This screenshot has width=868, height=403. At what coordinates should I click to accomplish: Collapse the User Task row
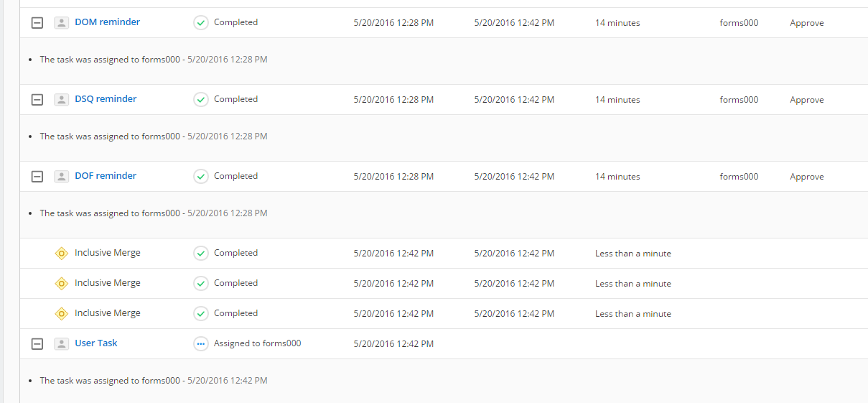(x=37, y=344)
